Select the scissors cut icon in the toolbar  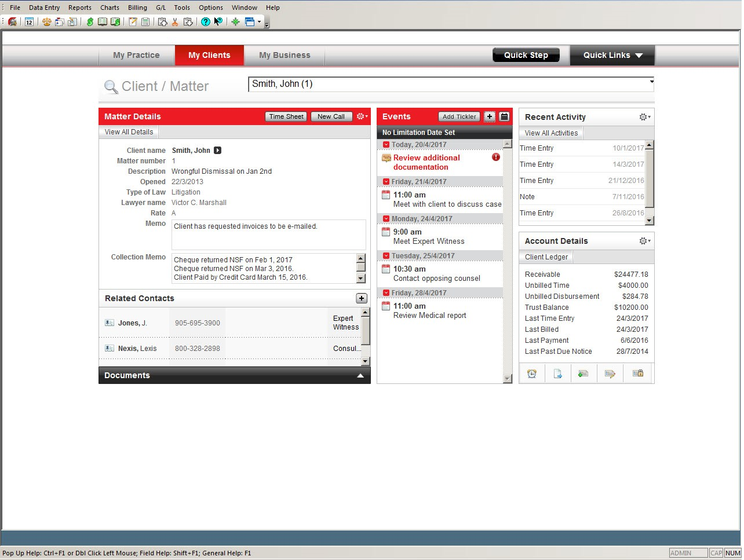point(174,22)
